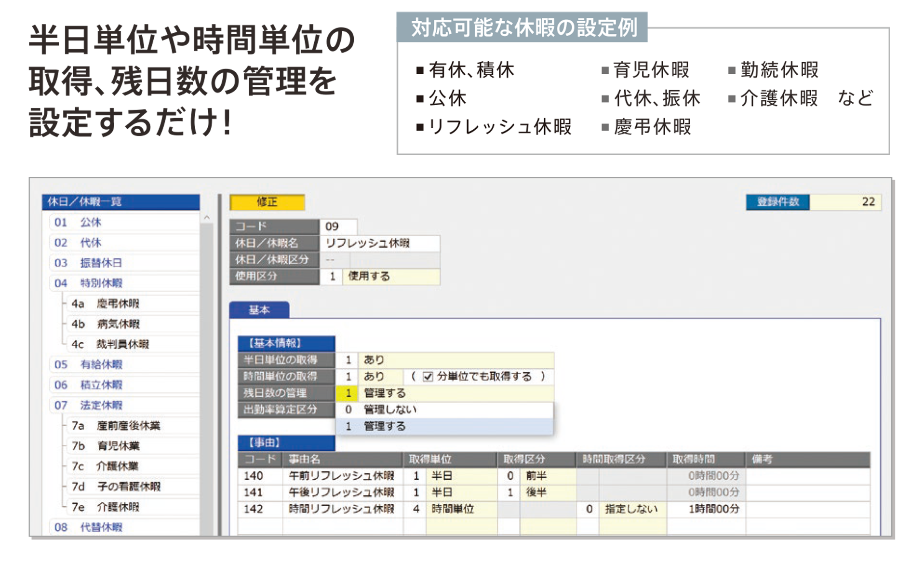
Task: Select 04 特別休暇 list entry
Action: click(124, 283)
